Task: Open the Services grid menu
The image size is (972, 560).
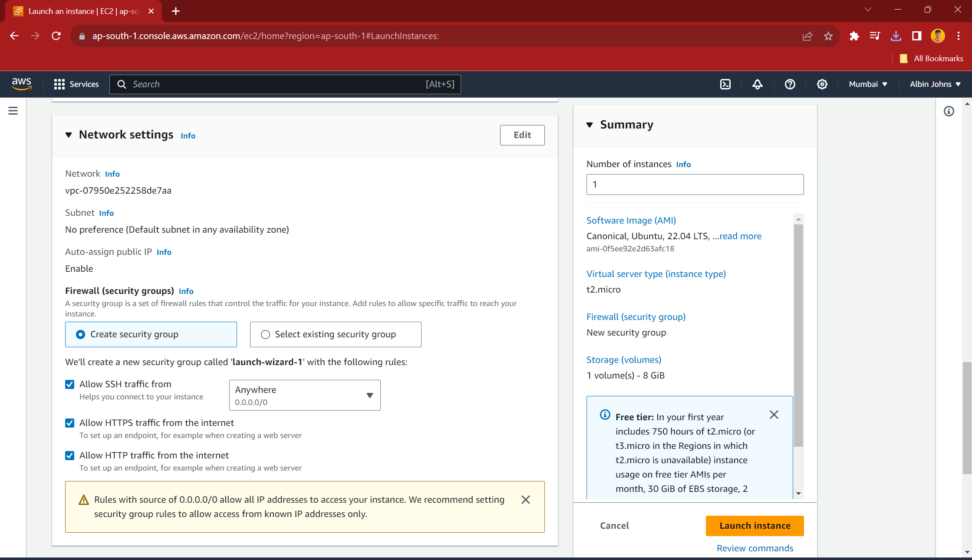Action: click(x=76, y=84)
